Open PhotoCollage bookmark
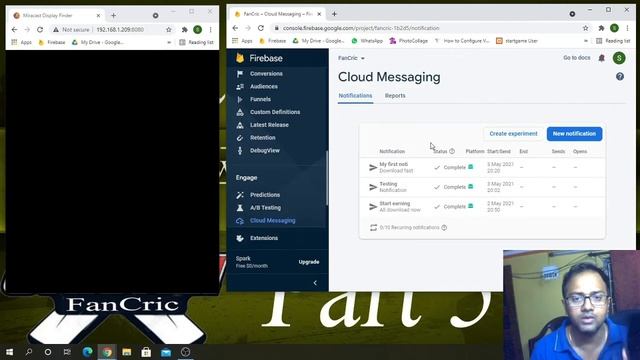This screenshot has height=360, width=640. [x=409, y=41]
